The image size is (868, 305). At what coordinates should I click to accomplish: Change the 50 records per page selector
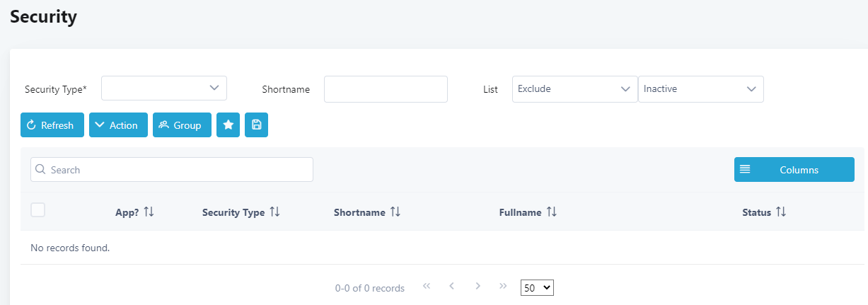point(537,288)
